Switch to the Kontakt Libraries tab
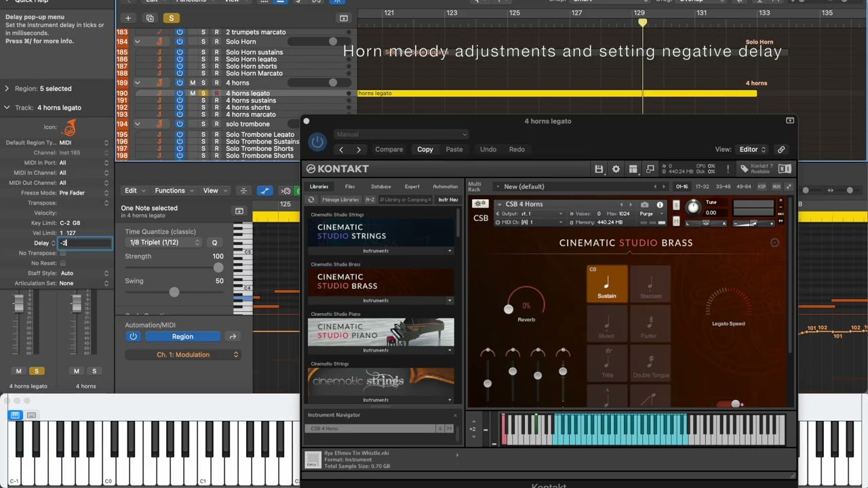Viewport: 868px width, 488px height. pos(319,186)
